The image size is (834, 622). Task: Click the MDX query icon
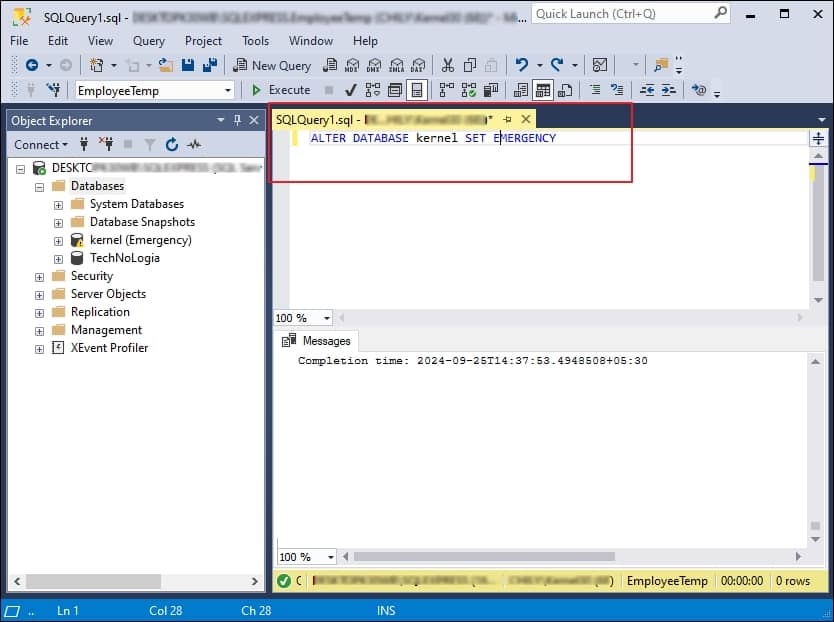[352, 65]
